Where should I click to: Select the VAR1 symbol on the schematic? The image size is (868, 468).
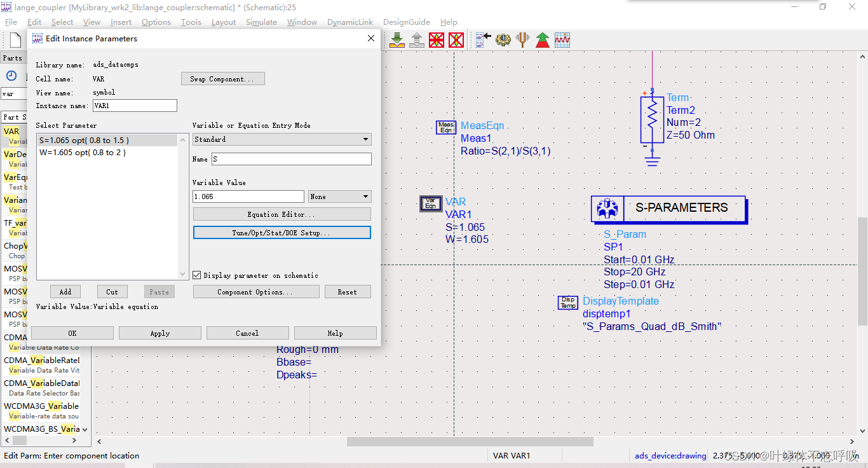430,203
